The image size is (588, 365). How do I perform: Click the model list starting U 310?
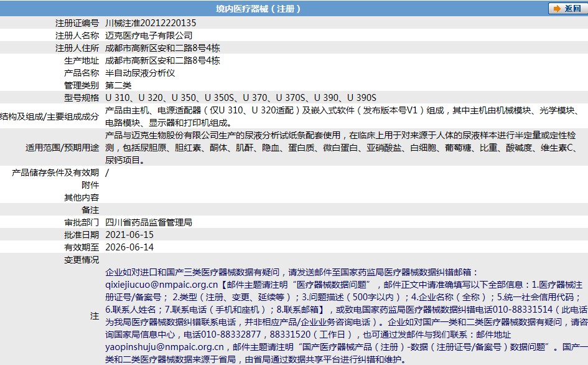coord(241,98)
